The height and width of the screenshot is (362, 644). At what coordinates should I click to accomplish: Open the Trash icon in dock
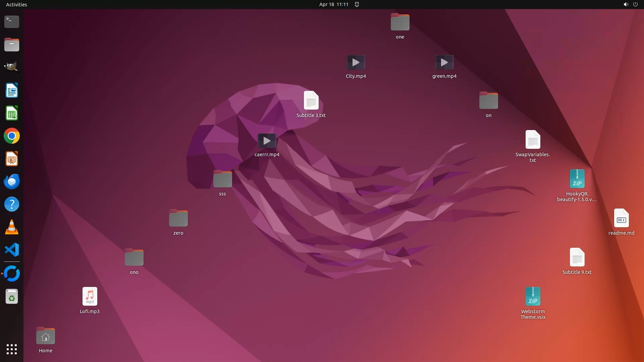point(12,297)
